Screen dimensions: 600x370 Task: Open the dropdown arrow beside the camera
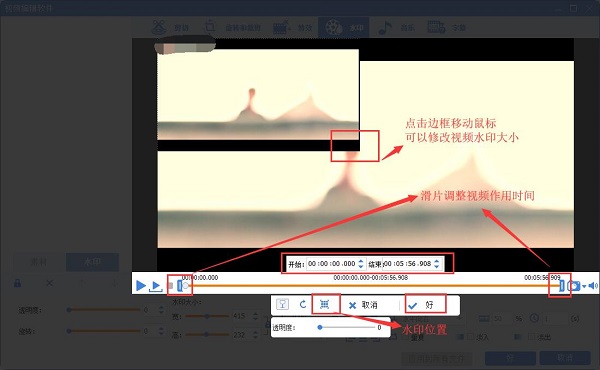pos(584,287)
